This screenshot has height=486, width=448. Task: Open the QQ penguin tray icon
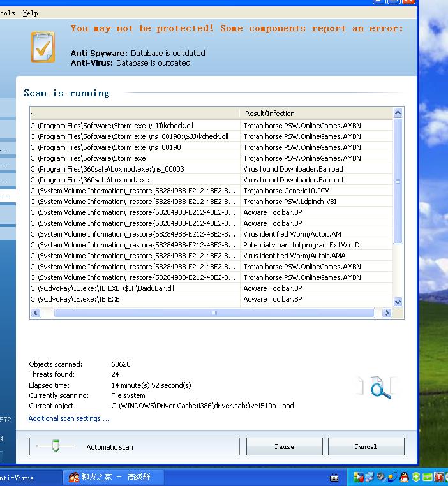pyautogui.click(x=404, y=477)
